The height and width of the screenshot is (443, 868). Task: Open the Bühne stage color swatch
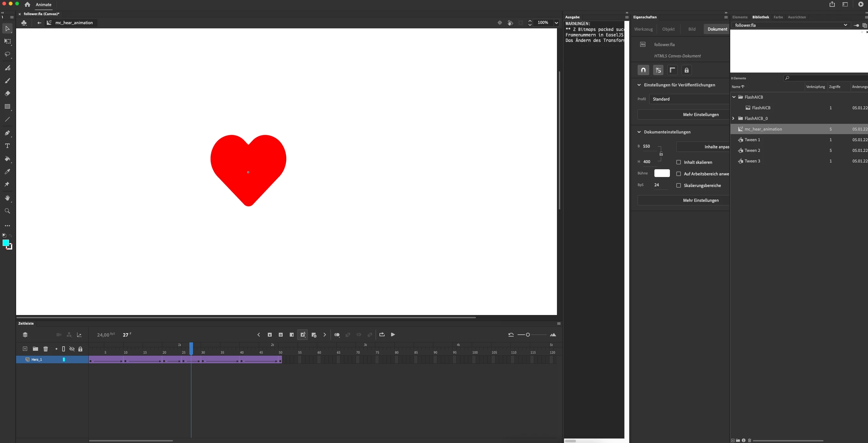(x=662, y=173)
